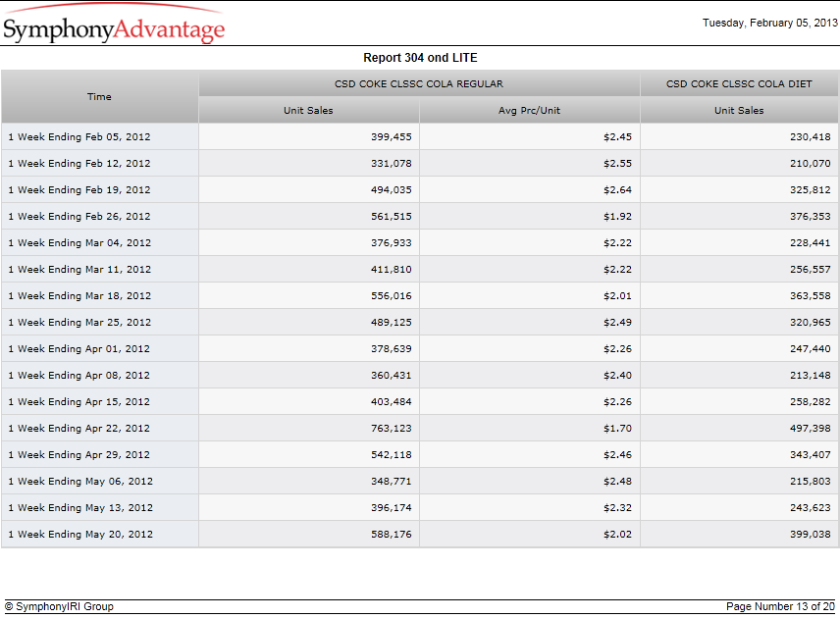Select row '1 Week Ending Mar 25, 2012'
The height and width of the screenshot is (619, 840).
pos(419,323)
